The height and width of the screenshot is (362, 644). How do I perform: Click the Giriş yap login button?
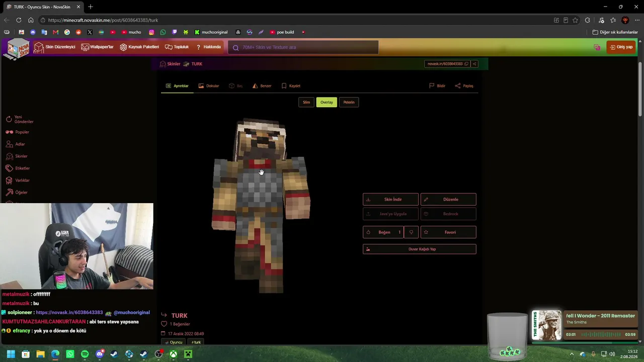[x=621, y=47]
